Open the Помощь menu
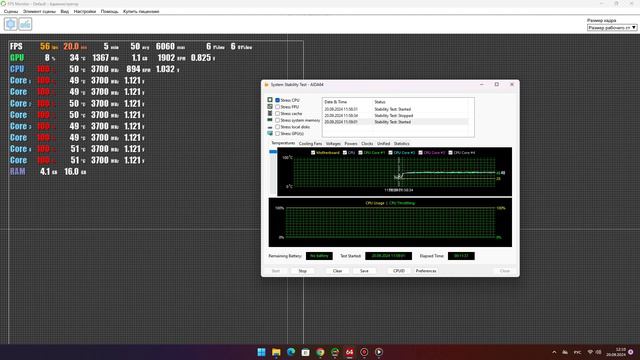640x360 pixels. (x=110, y=11)
